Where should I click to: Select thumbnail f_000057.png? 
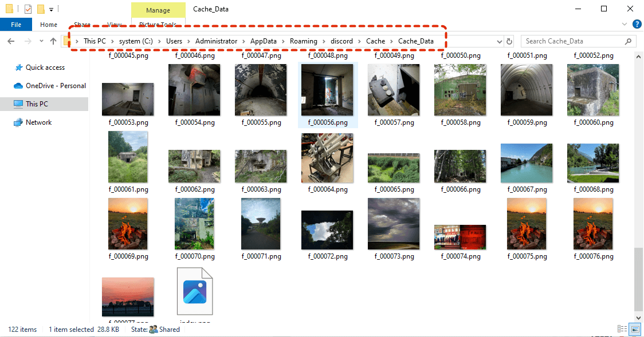coord(394,90)
